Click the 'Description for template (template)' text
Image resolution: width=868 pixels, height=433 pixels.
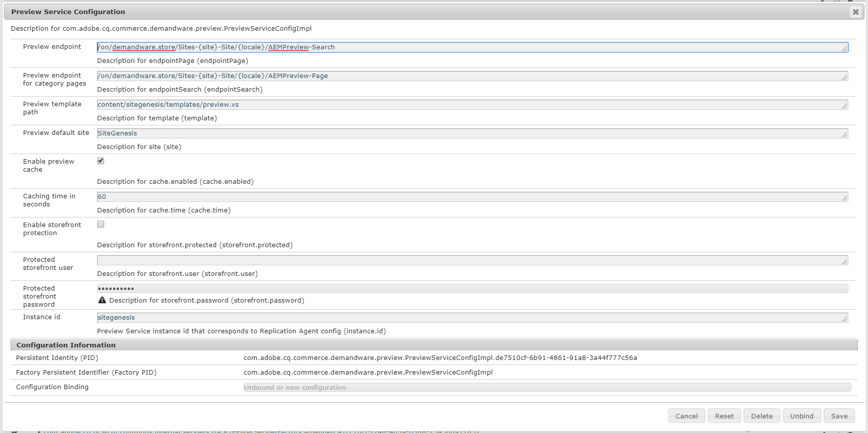click(157, 118)
